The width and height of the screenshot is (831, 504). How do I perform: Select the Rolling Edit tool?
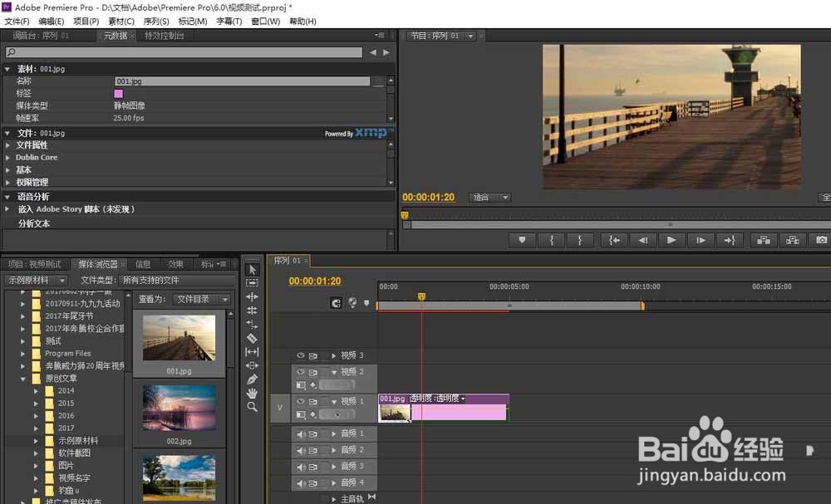click(x=253, y=311)
